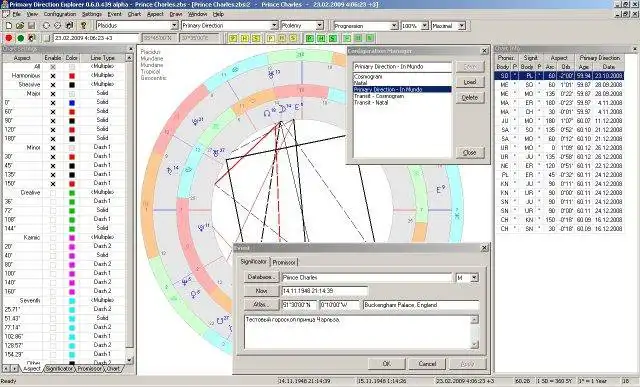Toggle the Enable checkbox for 45° aspect

coord(53,165)
